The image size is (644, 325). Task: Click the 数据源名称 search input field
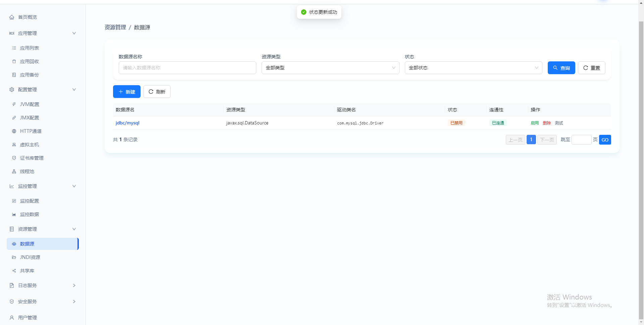coord(187,68)
